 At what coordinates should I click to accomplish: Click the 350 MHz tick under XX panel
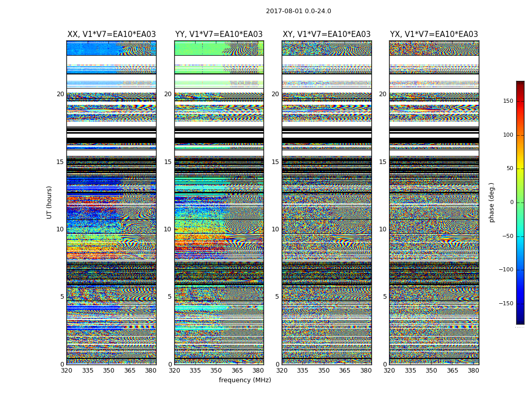coord(108,371)
